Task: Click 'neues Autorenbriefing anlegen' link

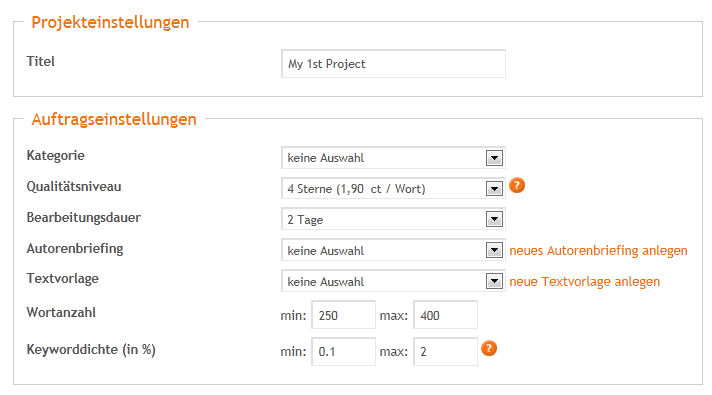Action: (x=598, y=251)
